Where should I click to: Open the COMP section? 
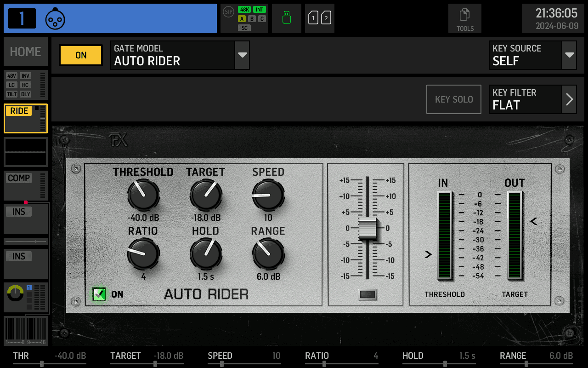click(26, 185)
